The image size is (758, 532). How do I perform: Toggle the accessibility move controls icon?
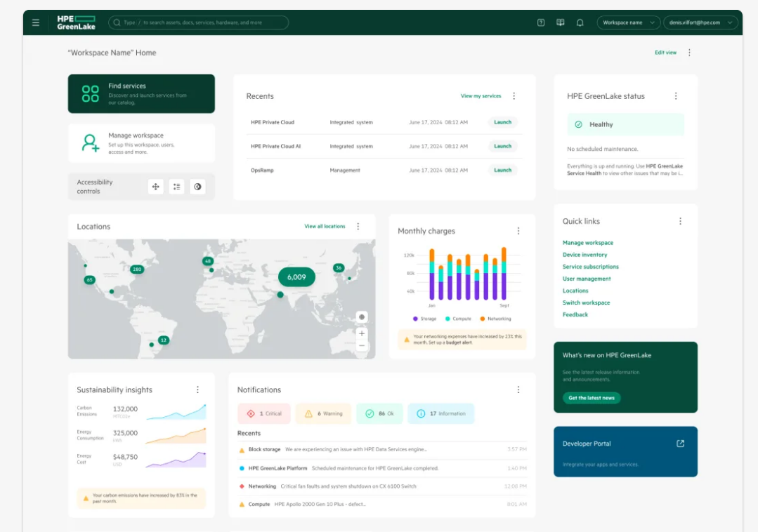(156, 187)
